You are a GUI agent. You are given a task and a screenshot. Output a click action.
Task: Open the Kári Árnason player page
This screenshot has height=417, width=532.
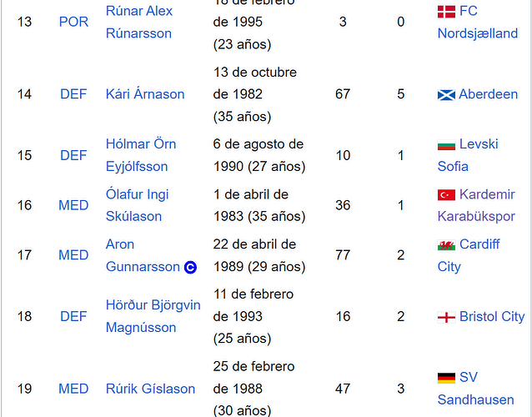(145, 94)
